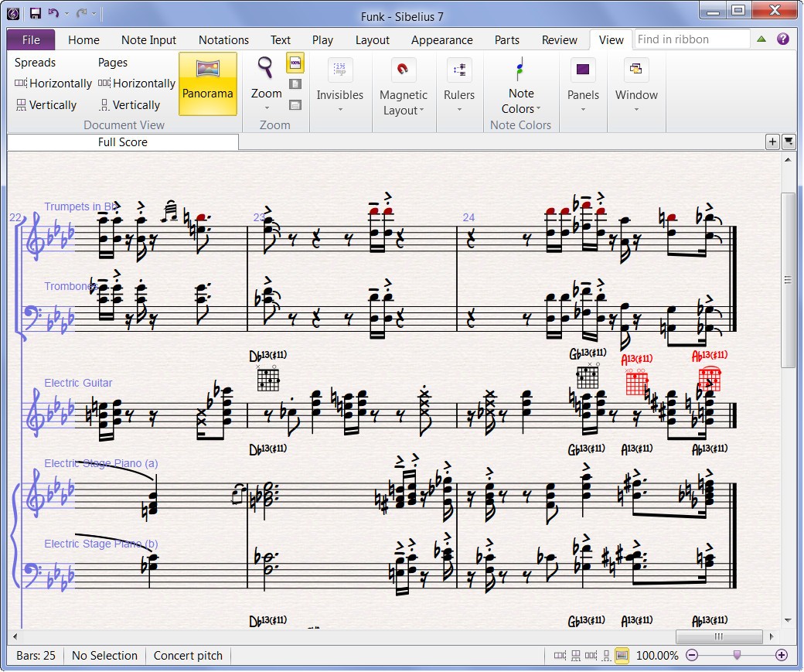Switch to the Note Input tab
804x672 pixels.
click(148, 40)
